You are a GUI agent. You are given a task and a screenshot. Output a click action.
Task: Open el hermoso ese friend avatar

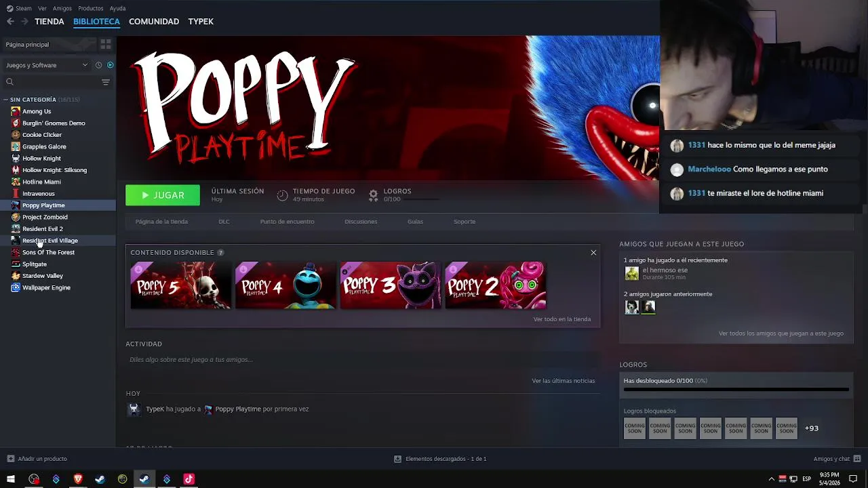632,273
